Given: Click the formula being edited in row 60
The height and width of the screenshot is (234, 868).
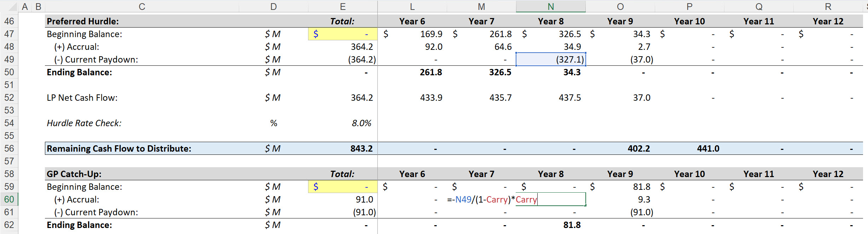Looking at the screenshot, I should (492, 199).
